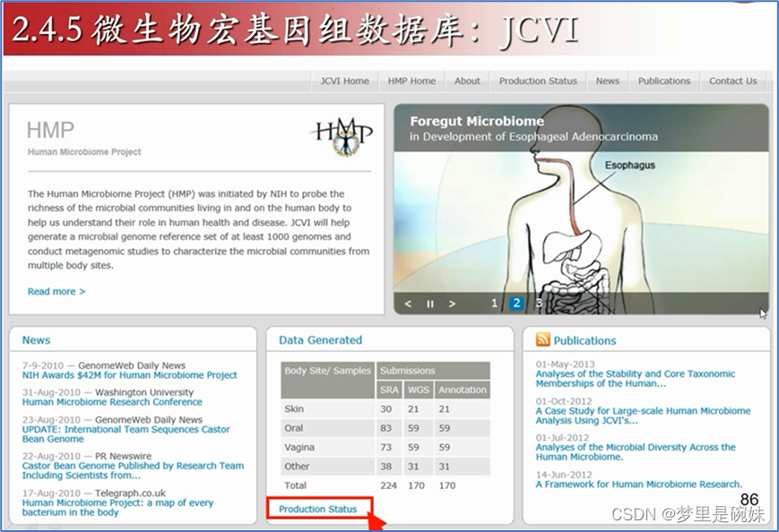Click the News panel heading
The height and width of the screenshot is (532, 779).
(36, 340)
